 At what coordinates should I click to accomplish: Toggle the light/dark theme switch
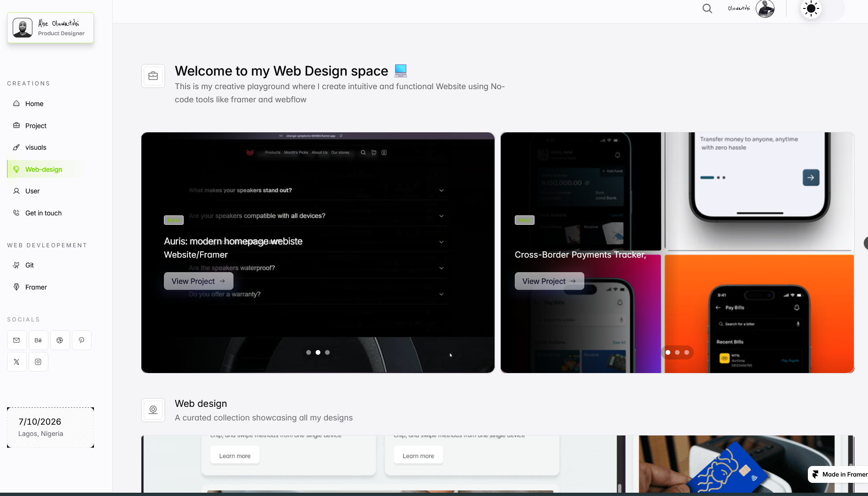pos(822,9)
